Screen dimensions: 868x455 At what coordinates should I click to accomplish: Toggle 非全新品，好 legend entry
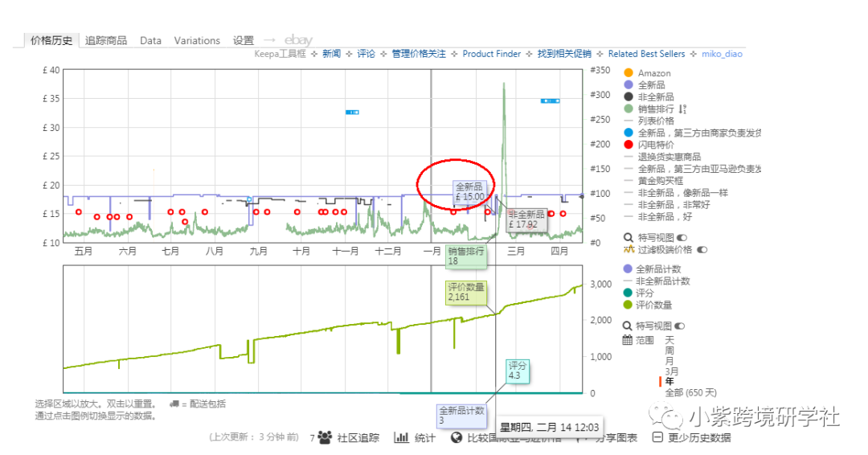[x=657, y=217]
